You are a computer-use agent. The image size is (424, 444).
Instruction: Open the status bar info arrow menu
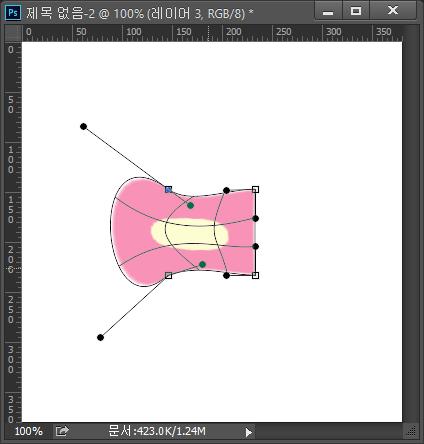(249, 432)
